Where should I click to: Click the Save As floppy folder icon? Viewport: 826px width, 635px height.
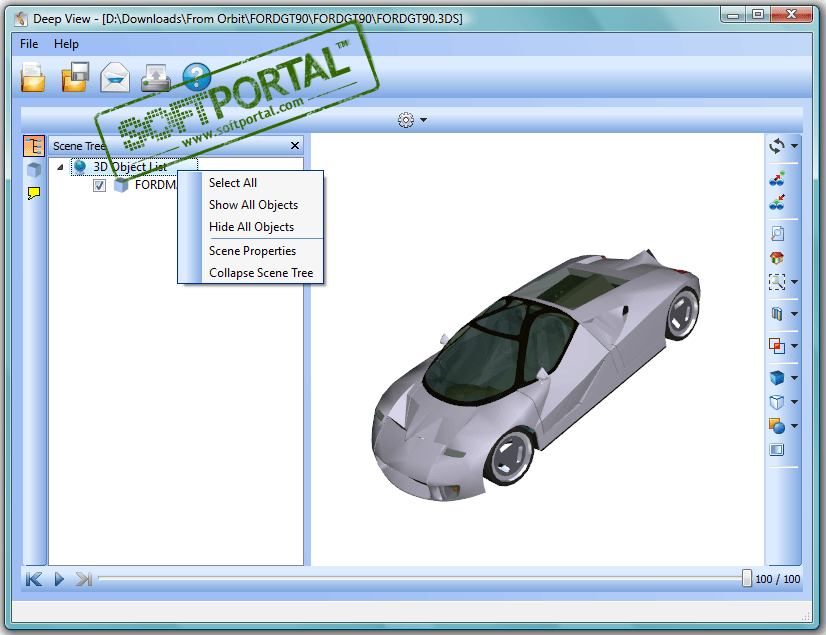pos(75,77)
